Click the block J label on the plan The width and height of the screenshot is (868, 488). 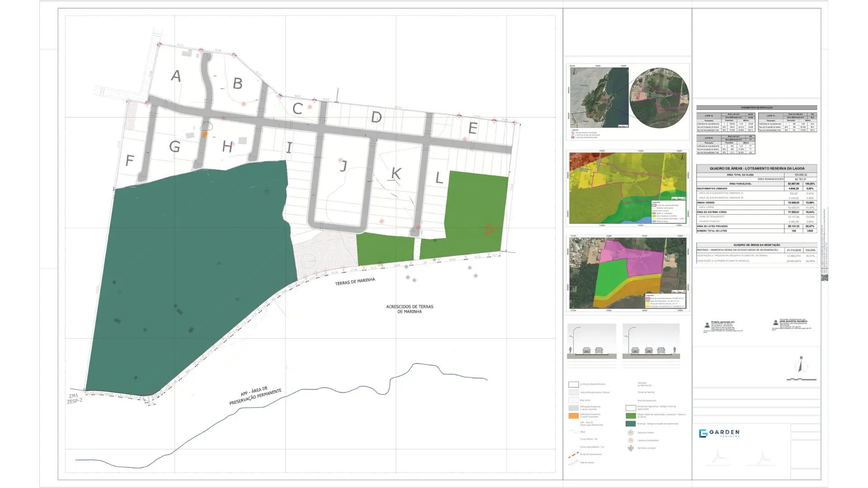pos(343,166)
